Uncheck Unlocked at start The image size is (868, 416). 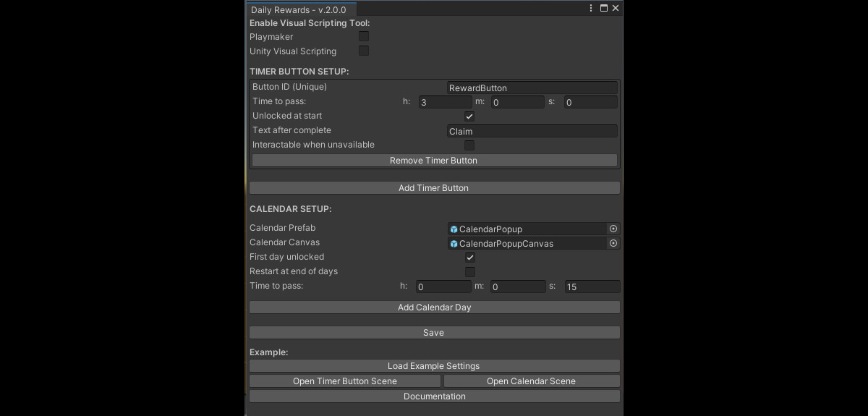click(469, 116)
